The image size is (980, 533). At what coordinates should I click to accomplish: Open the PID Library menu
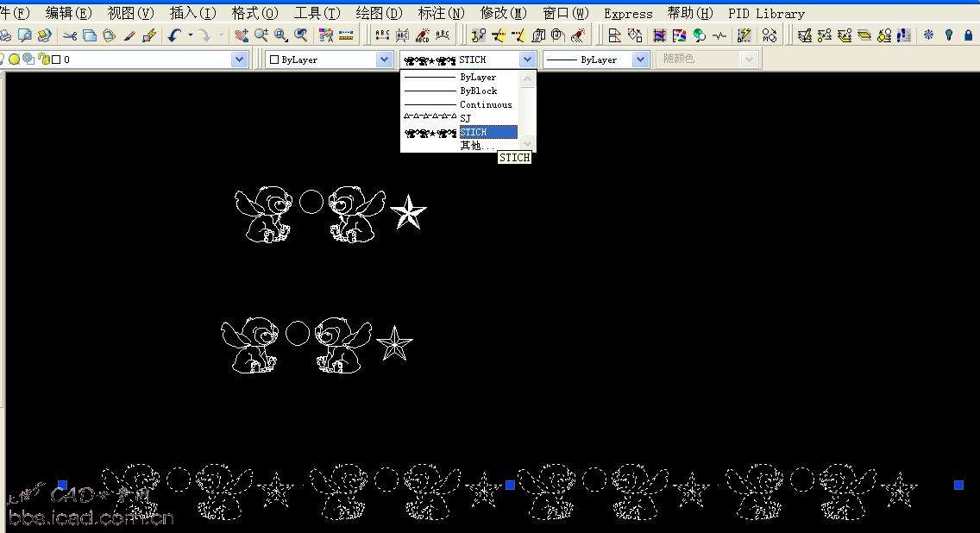click(x=766, y=13)
